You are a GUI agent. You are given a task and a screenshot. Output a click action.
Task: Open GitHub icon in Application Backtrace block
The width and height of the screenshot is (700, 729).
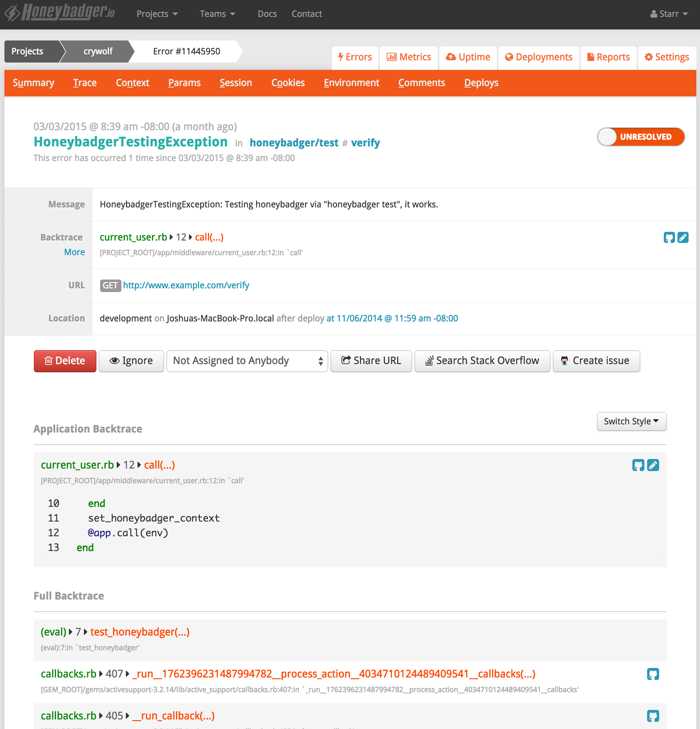tap(638, 465)
